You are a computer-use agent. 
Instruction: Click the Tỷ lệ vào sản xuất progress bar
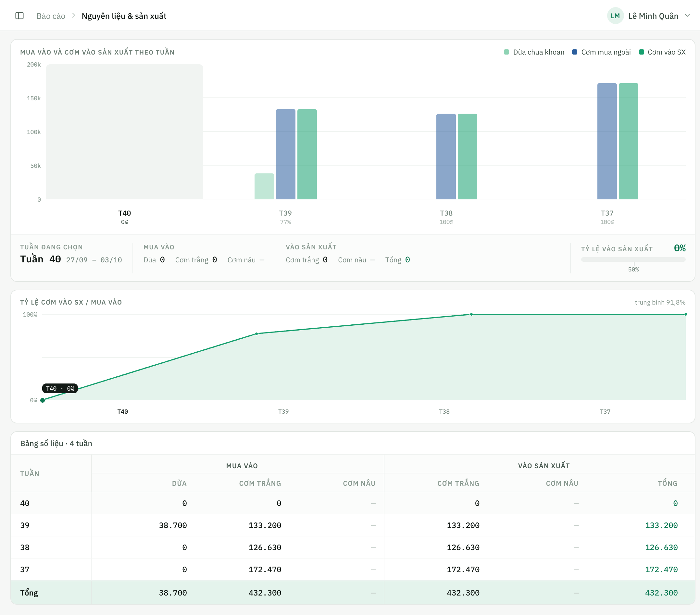point(633,259)
